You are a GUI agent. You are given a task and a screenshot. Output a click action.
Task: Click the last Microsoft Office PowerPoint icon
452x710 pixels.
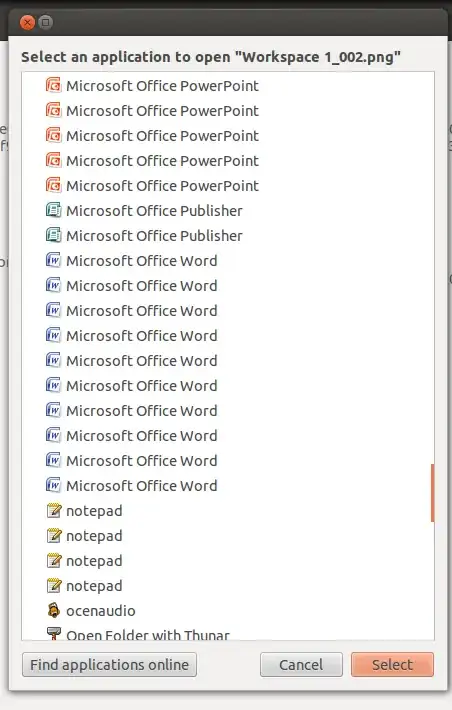tap(53, 185)
